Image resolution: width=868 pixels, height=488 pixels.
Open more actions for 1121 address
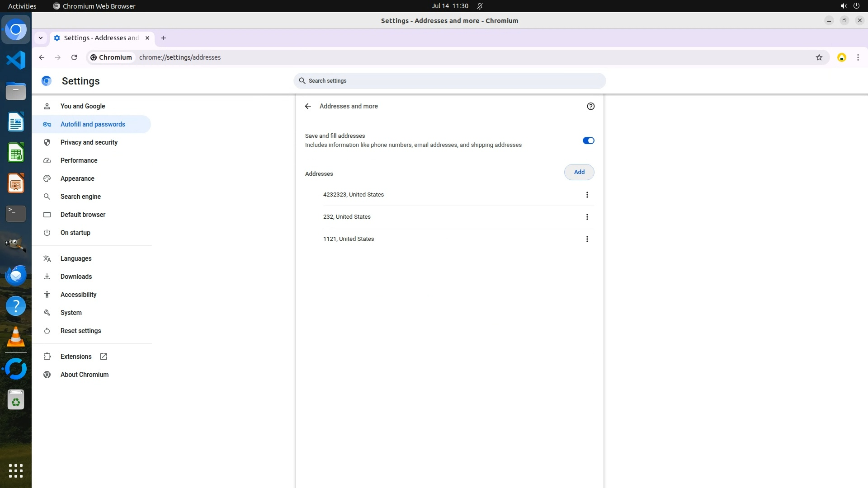click(x=587, y=239)
